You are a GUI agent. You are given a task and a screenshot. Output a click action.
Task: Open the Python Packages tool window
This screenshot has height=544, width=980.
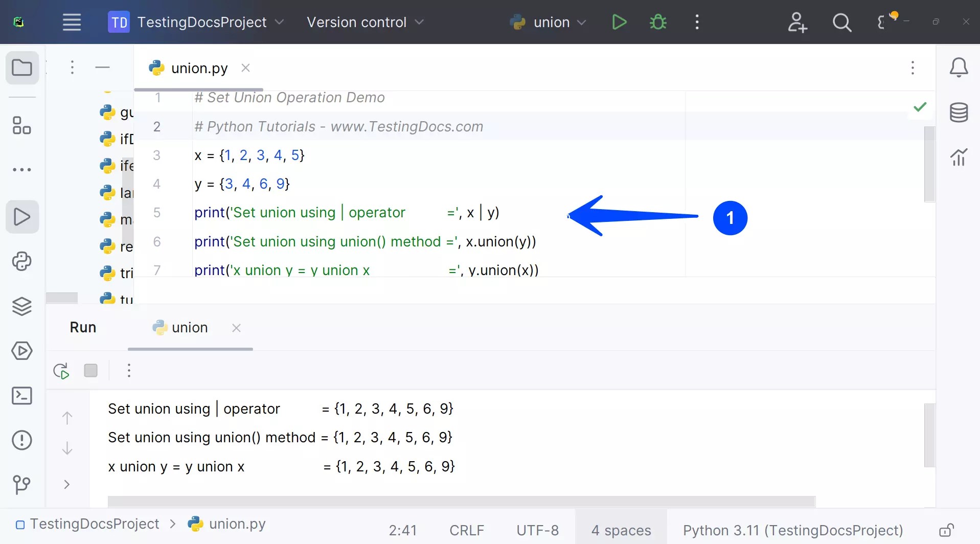[22, 306]
